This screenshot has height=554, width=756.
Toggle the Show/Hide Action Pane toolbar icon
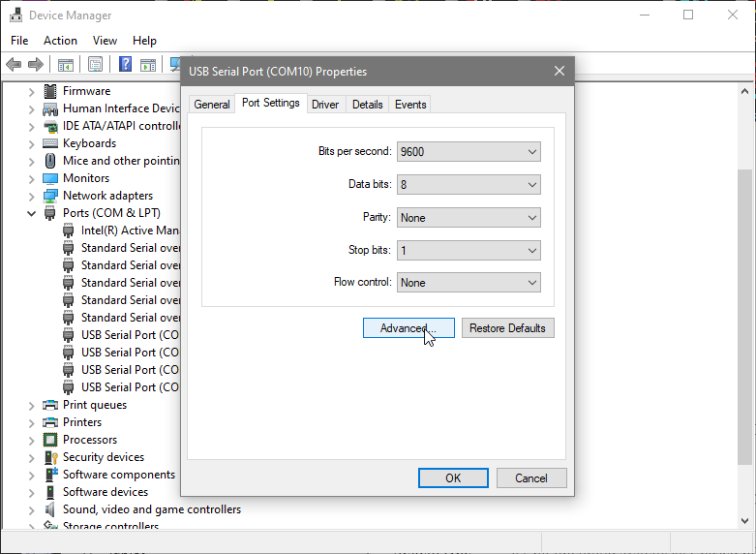(x=148, y=64)
